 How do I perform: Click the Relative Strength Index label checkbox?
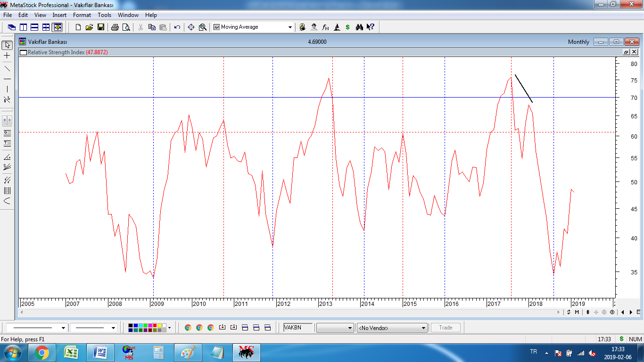pos(23,52)
